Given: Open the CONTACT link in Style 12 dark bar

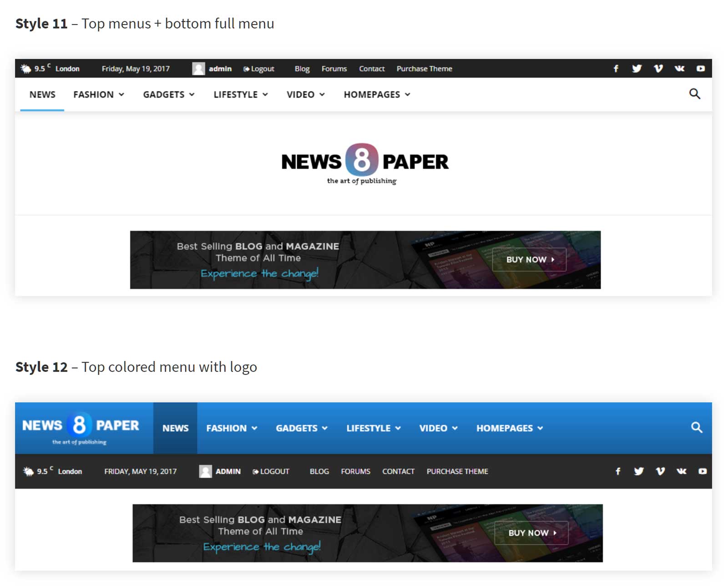Looking at the screenshot, I should click(398, 471).
